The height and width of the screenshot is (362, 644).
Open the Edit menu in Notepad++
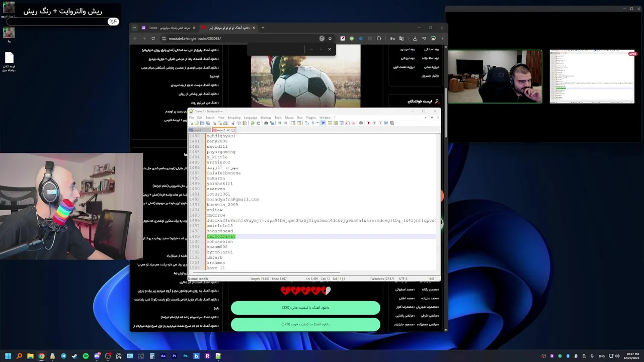pos(200,118)
